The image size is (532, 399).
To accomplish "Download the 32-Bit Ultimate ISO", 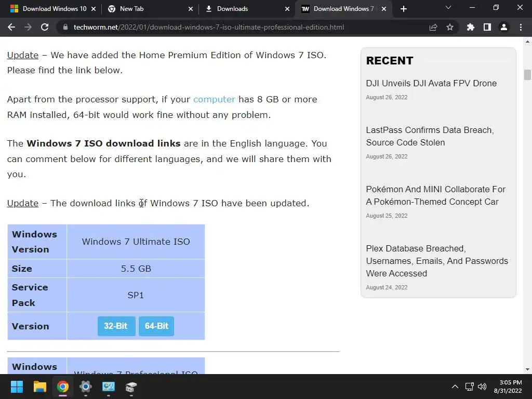I will click(116, 326).
